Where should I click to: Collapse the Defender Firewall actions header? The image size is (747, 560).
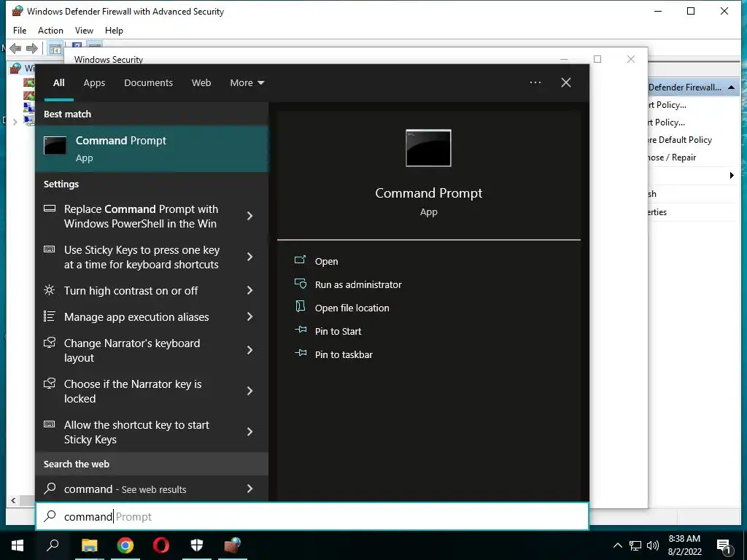coord(731,87)
